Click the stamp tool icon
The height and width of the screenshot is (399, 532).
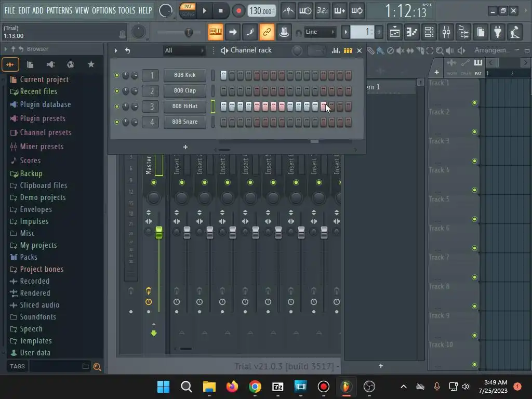coord(284,32)
